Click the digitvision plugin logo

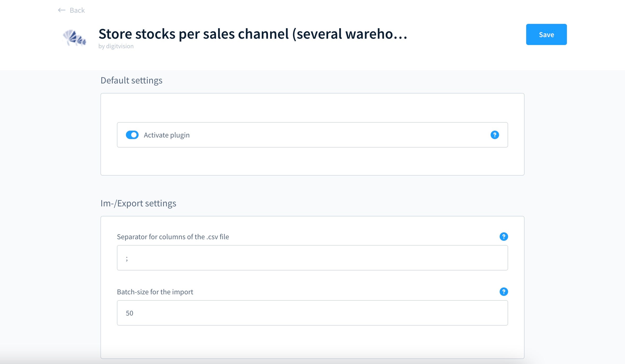tap(74, 38)
